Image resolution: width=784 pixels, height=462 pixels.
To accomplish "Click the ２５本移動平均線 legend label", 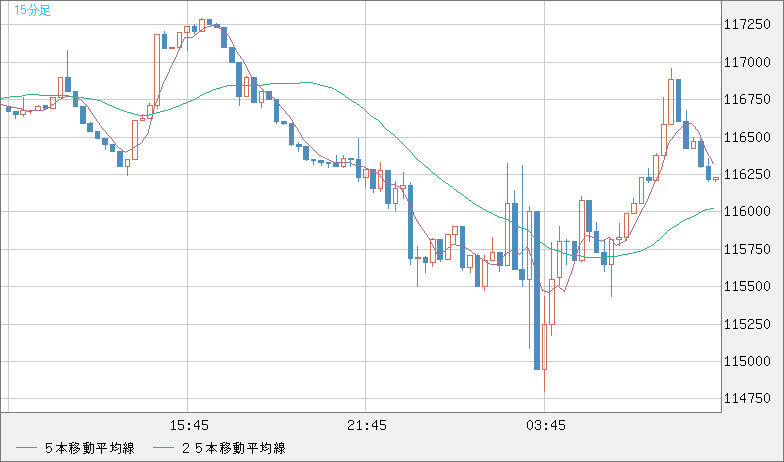I will 234,448.
